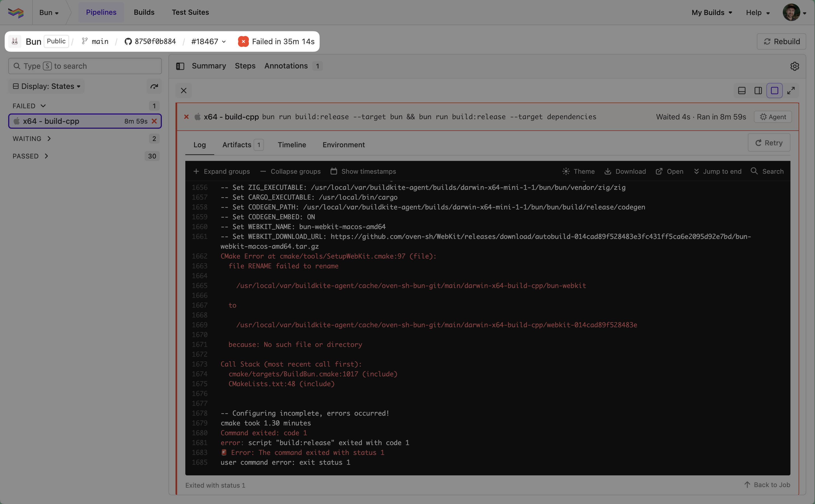
Task: Toggle the sidebar panel icon beside Summary
Action: pyautogui.click(x=180, y=66)
